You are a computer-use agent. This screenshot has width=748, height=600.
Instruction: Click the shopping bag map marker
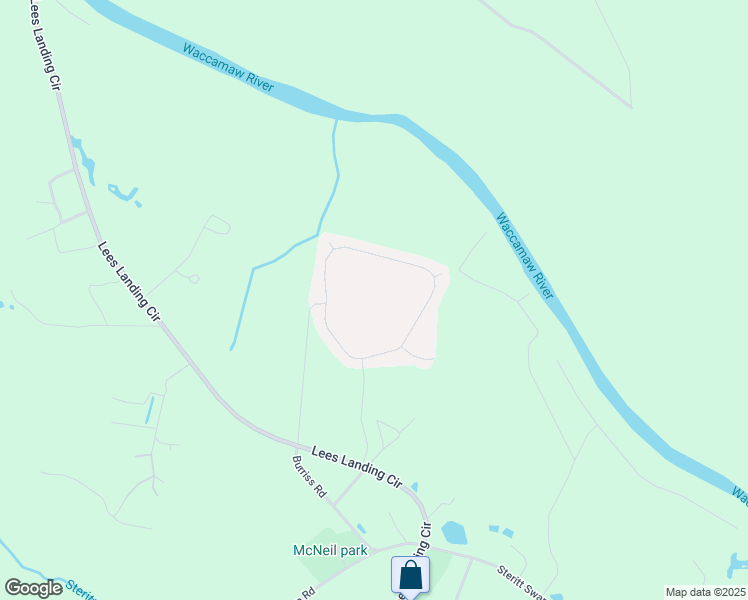coord(410,577)
